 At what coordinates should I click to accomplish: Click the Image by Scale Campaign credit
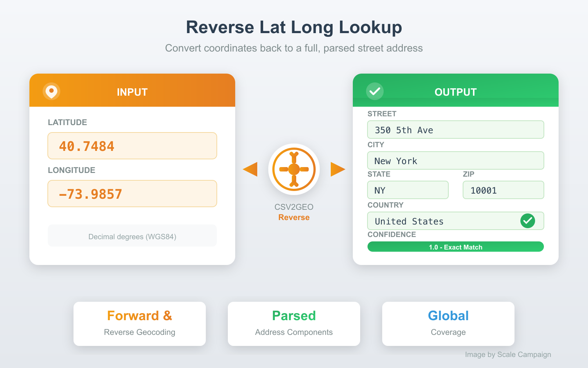coord(508,354)
